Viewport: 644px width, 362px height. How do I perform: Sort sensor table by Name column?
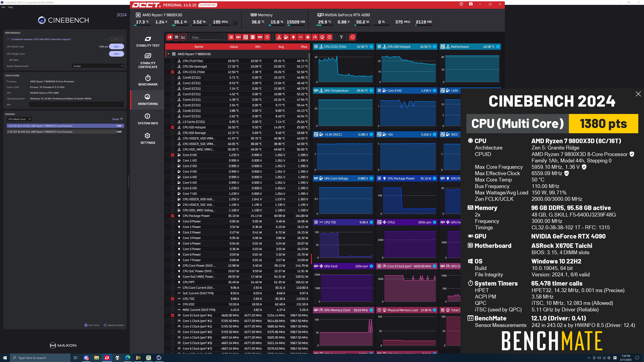199,47
